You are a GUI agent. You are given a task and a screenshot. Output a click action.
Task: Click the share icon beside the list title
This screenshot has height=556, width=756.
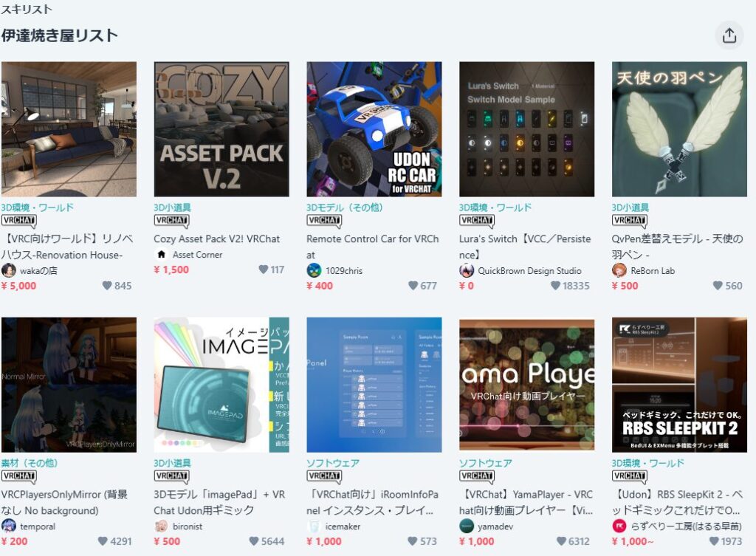tap(729, 35)
